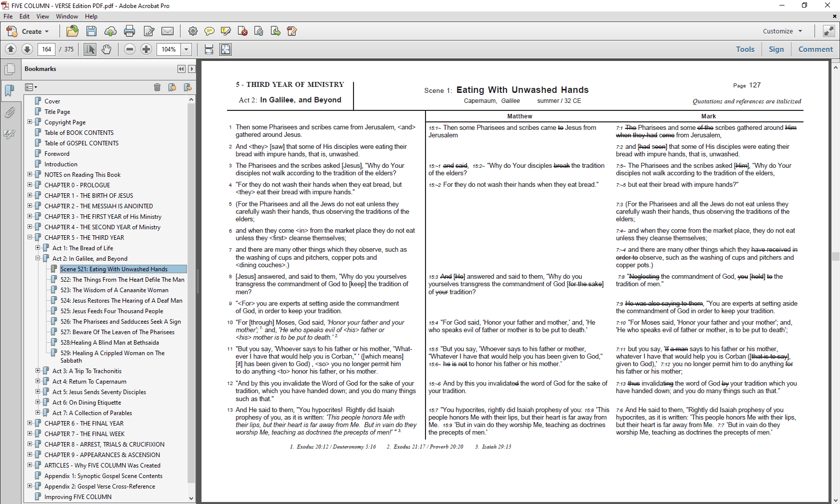This screenshot has width=840, height=504.
Task: Delete selected bookmark trash icon
Action: point(157,87)
